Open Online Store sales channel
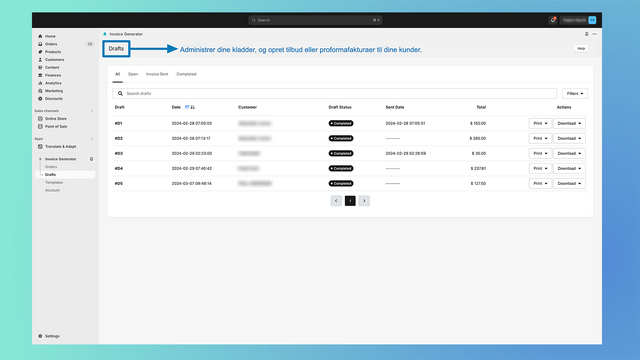This screenshot has width=640, height=360. pos(56,118)
